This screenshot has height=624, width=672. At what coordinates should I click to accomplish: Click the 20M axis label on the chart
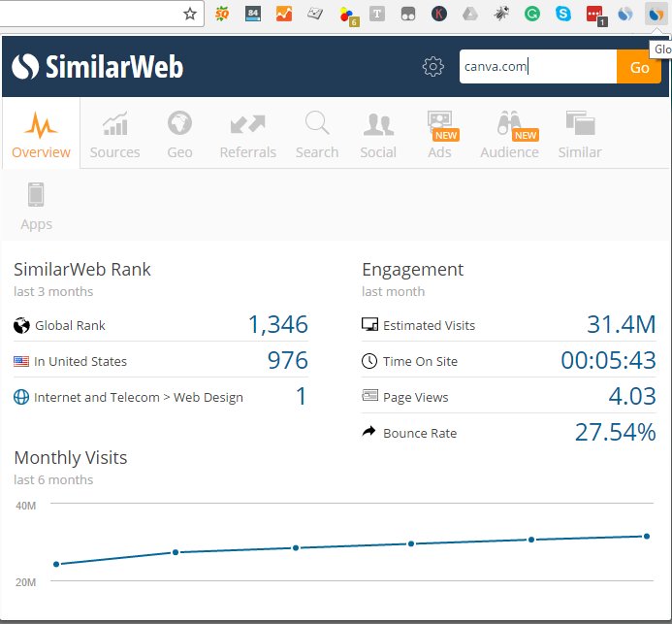(26, 582)
